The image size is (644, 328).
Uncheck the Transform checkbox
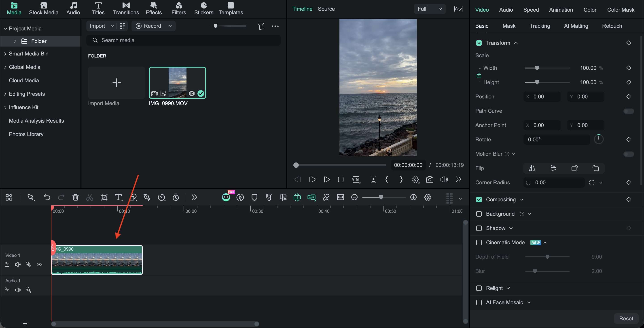point(479,43)
